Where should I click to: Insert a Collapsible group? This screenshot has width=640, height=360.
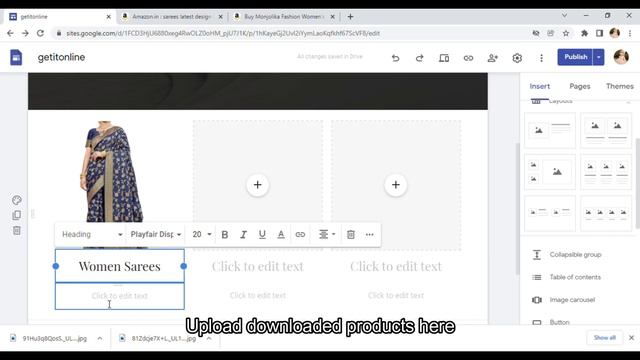(x=575, y=255)
